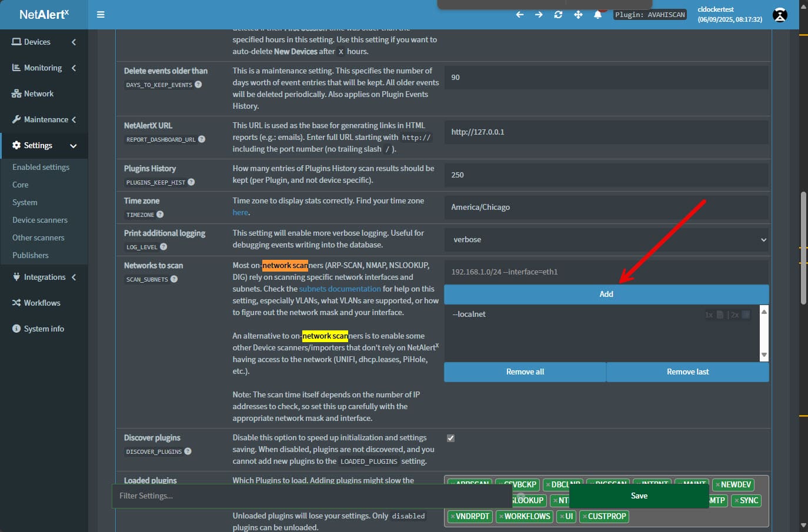Open Other scanners submenu item
Screen dimensions: 808x532
(38, 237)
